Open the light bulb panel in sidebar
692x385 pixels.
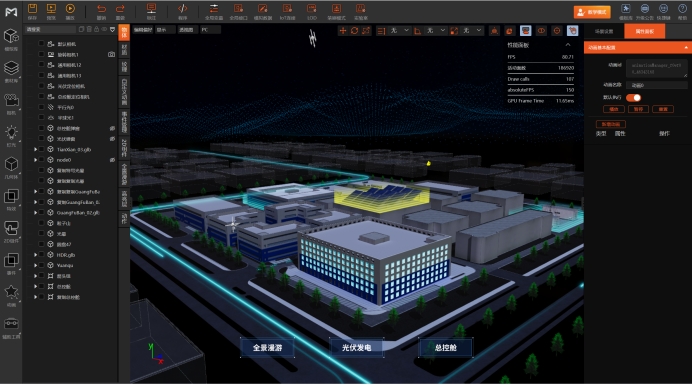[x=11, y=132]
